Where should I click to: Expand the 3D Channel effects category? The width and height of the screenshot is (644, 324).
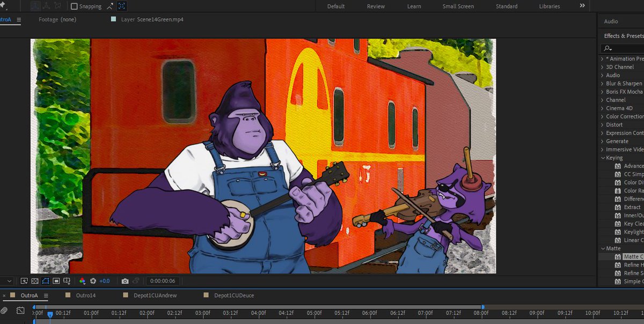point(602,67)
